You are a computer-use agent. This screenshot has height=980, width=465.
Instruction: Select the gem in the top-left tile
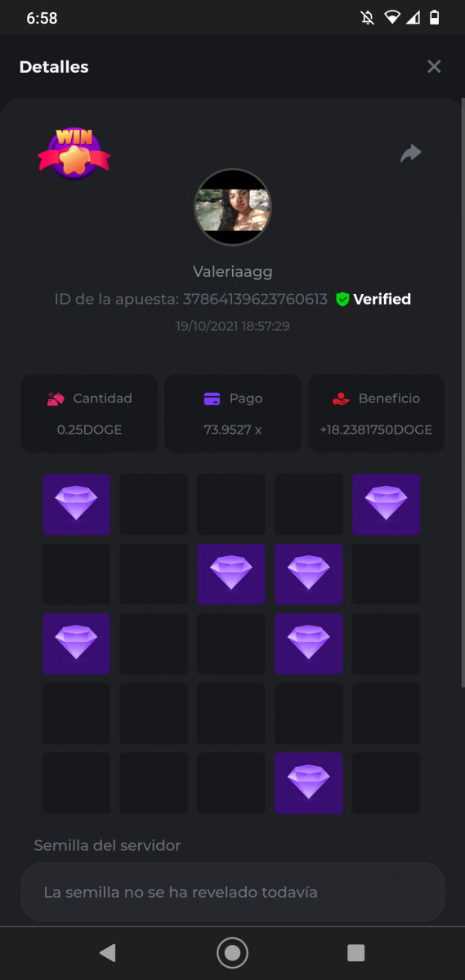[76, 504]
